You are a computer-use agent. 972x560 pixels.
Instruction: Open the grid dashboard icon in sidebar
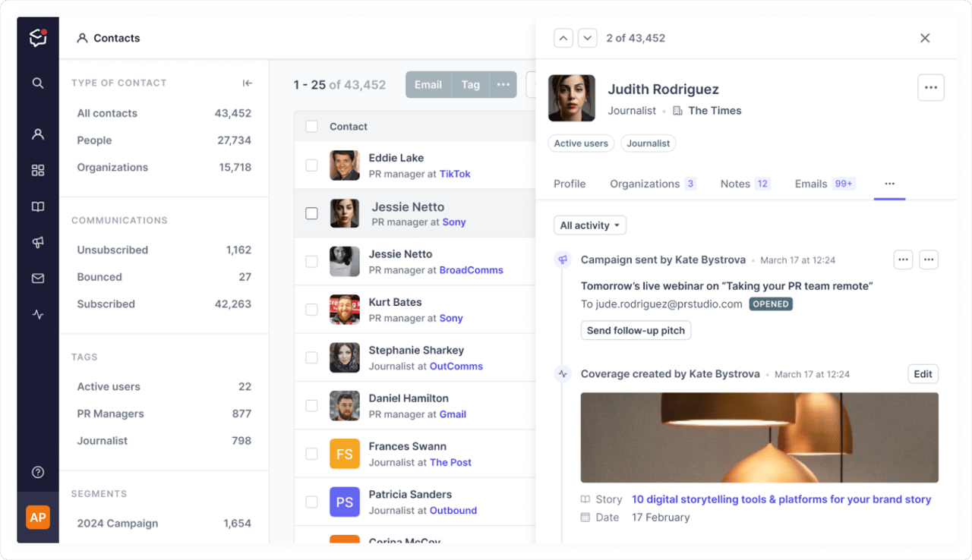(38, 171)
